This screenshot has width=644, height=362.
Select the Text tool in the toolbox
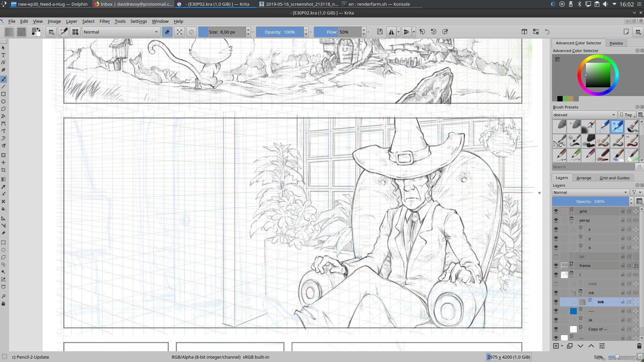(3, 55)
